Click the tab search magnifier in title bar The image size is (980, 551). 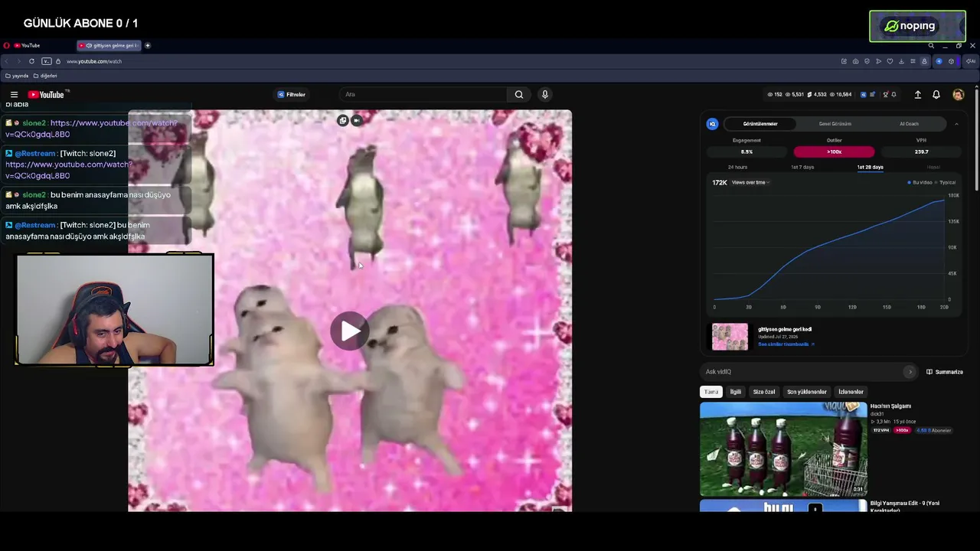(x=931, y=45)
